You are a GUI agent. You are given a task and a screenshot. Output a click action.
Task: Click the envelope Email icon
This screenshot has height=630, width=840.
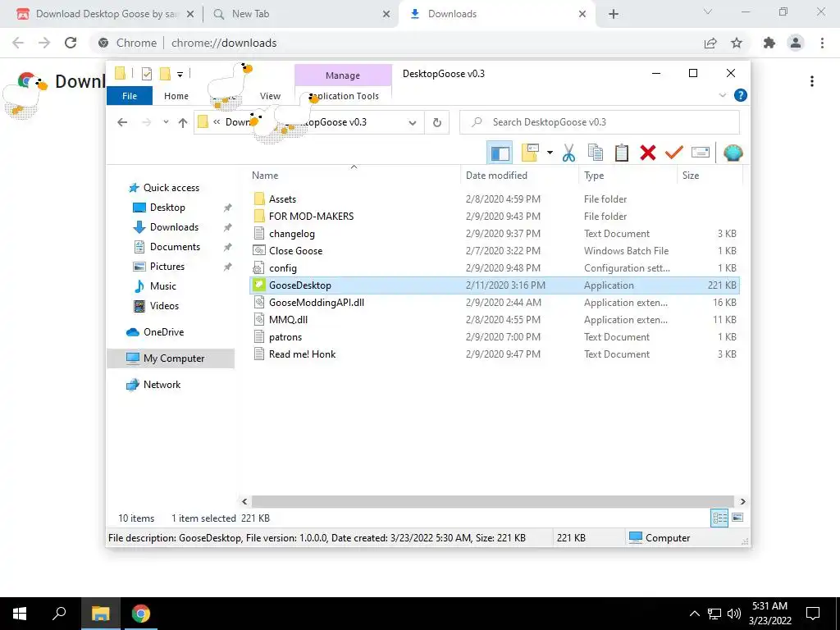point(701,153)
